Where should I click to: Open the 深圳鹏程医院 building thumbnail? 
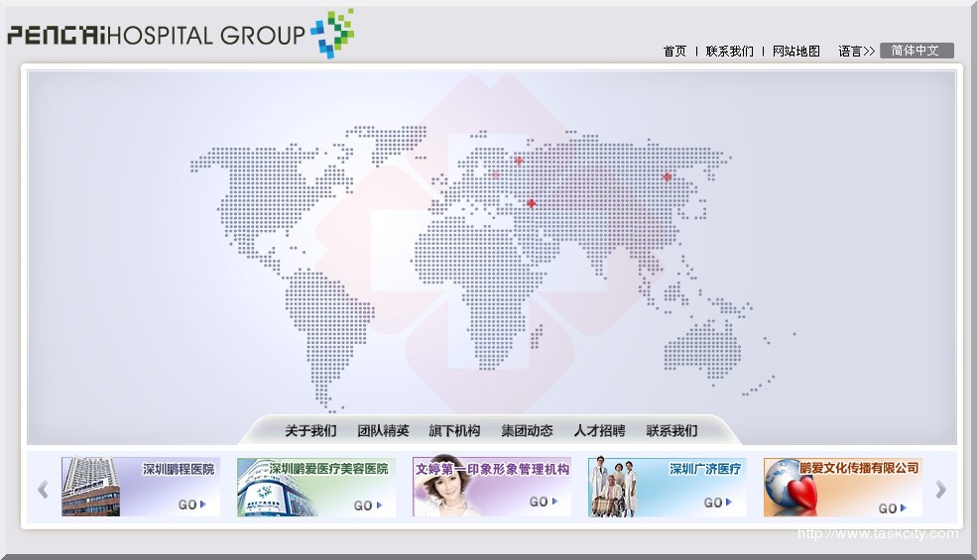(90, 487)
